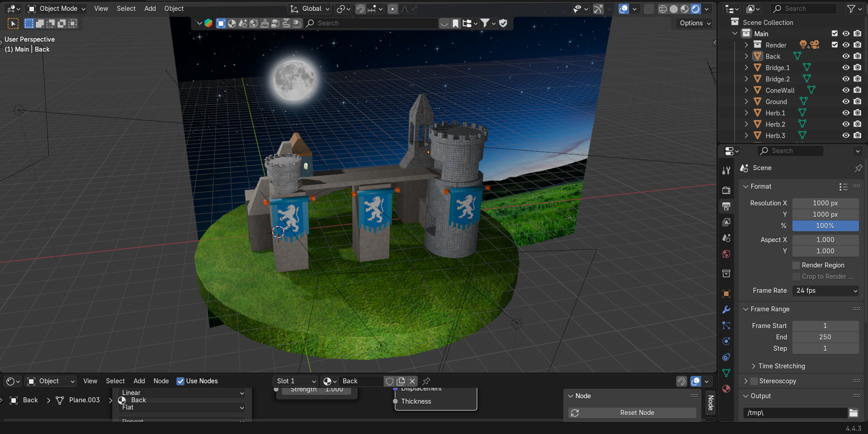The height and width of the screenshot is (434, 868).
Task: Enable the Render Region checkbox
Action: 796,265
